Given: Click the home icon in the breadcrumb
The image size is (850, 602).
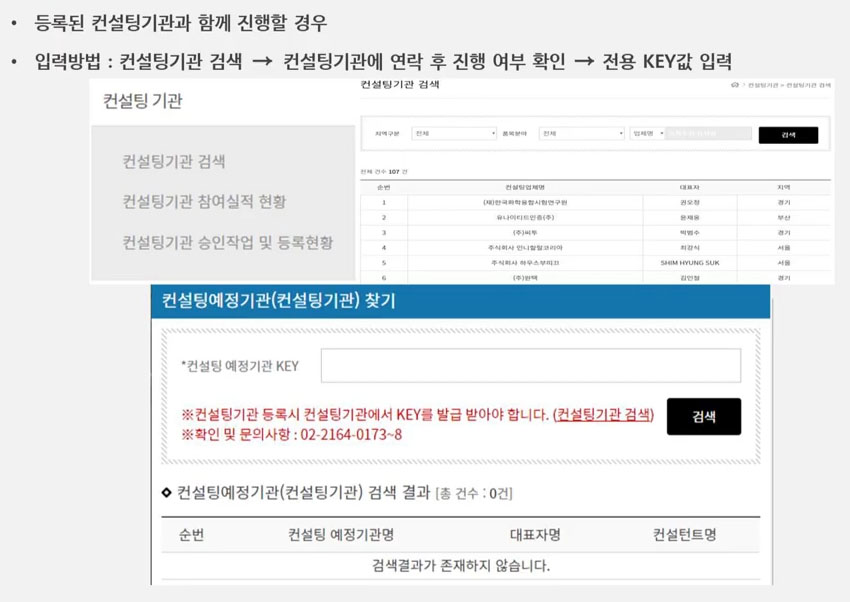Looking at the screenshot, I should coord(735,87).
